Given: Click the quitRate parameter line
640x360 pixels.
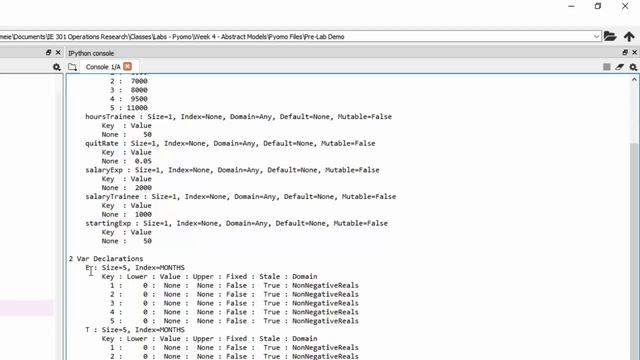Looking at the screenshot, I should click(230, 143).
